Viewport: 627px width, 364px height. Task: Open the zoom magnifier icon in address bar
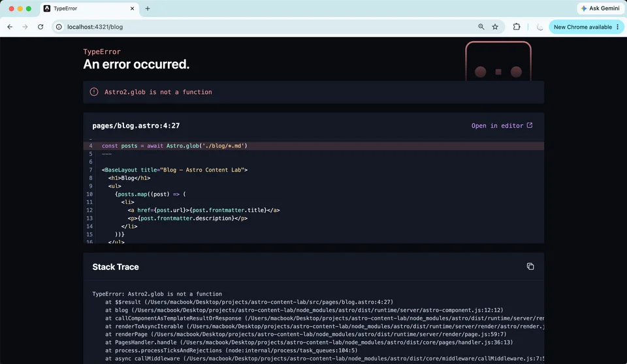[x=481, y=27]
